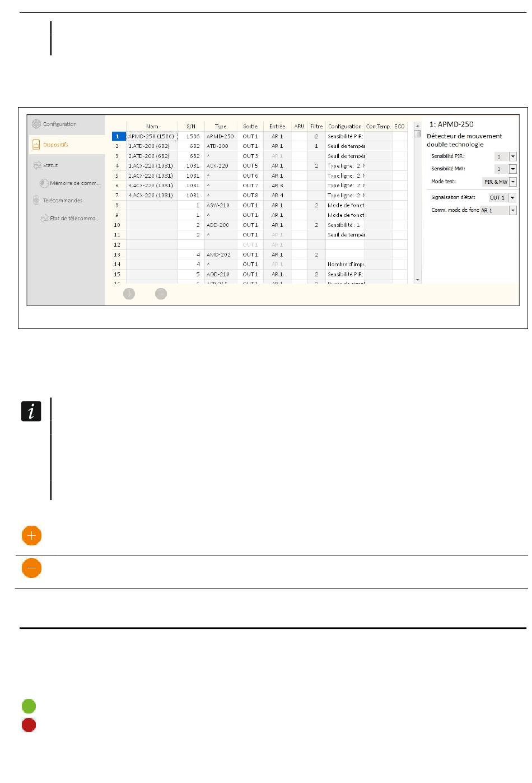Screen dimensions: 532x783
Task: Click the Type column header
Action: coord(221,126)
